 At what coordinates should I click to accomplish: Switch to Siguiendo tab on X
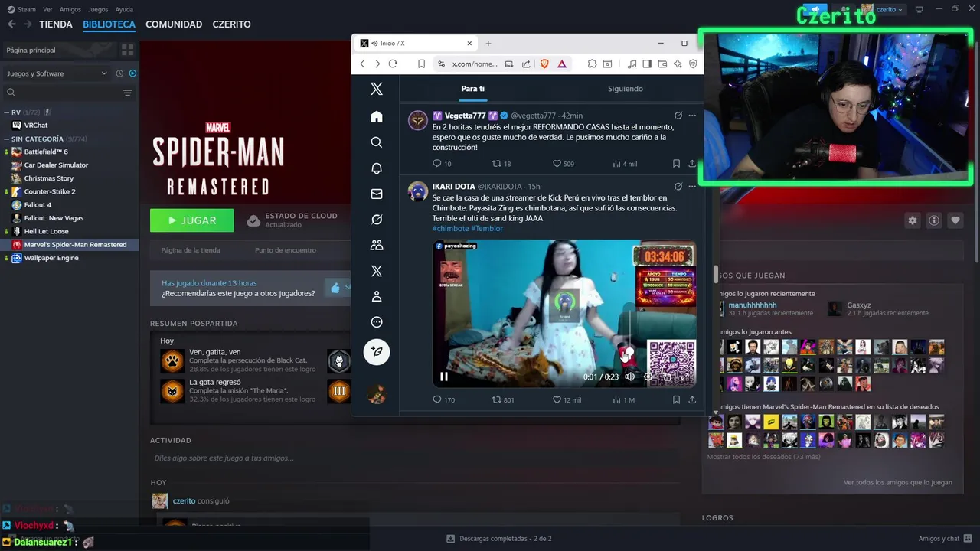tap(626, 89)
